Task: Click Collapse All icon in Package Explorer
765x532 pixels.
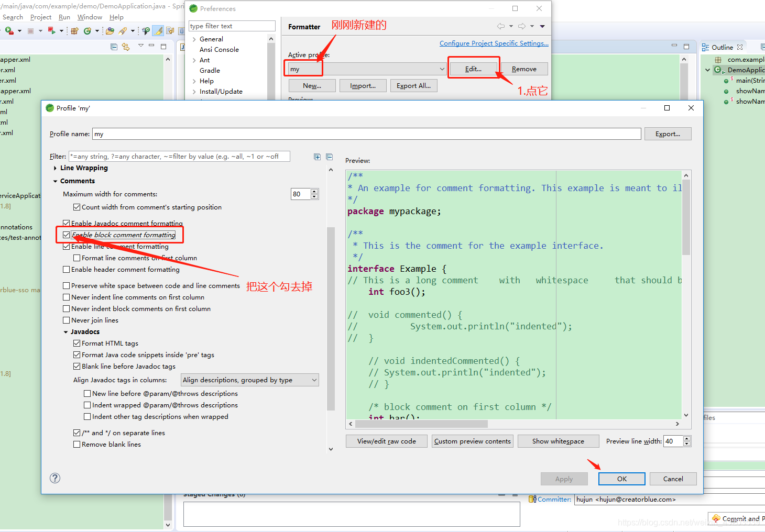Action: [114, 47]
